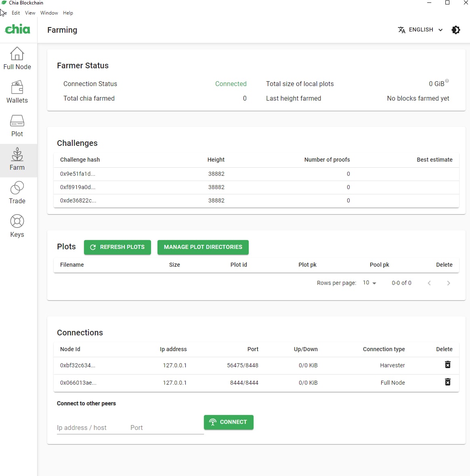Click the Harvester connection type cell

392,365
